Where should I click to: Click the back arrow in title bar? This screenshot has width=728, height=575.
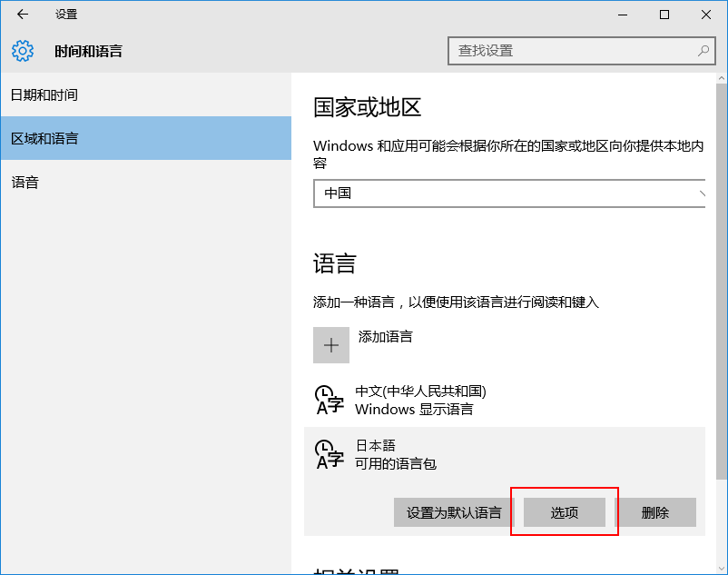coord(23,15)
